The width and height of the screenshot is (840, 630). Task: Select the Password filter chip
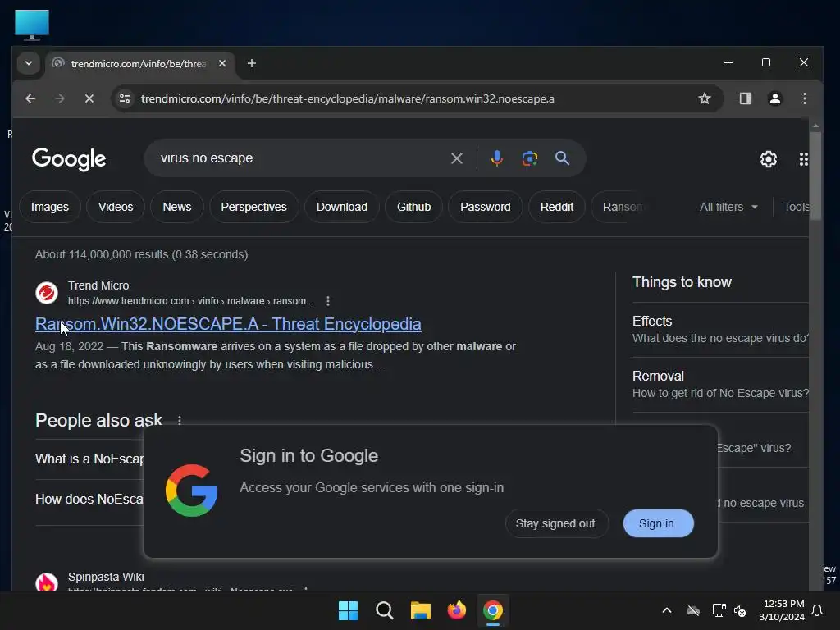[x=486, y=207]
